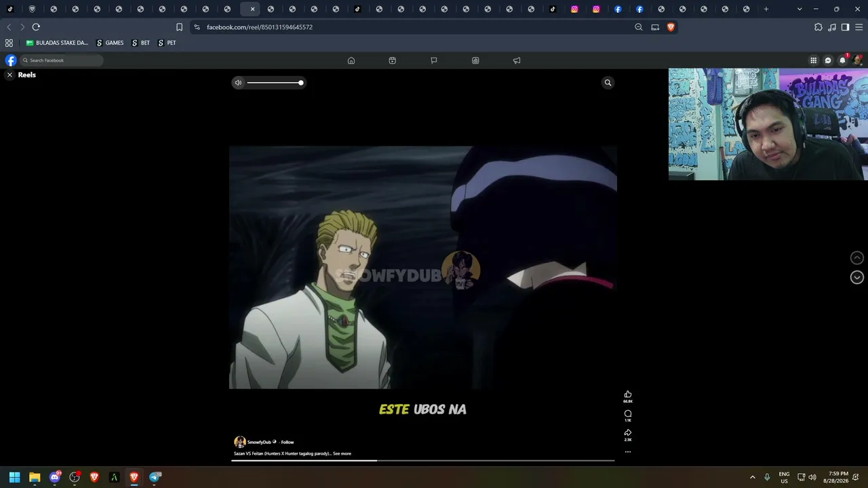Open the reel more options menu
The height and width of the screenshot is (488, 868).
[628, 452]
